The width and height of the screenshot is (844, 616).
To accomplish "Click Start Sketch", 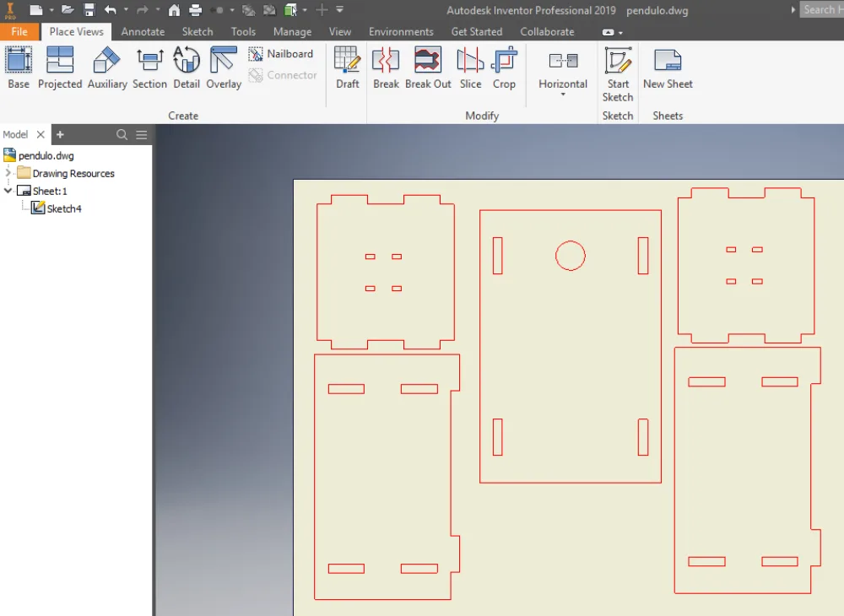I will click(x=618, y=74).
